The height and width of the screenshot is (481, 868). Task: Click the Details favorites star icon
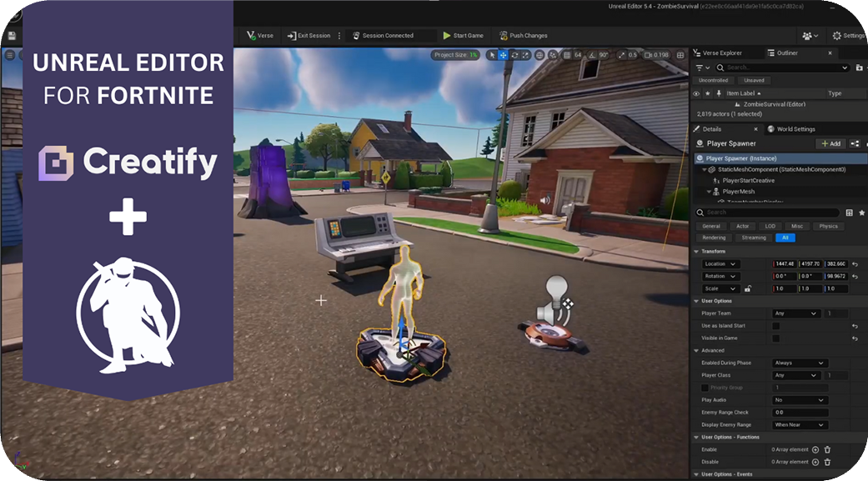tap(862, 213)
